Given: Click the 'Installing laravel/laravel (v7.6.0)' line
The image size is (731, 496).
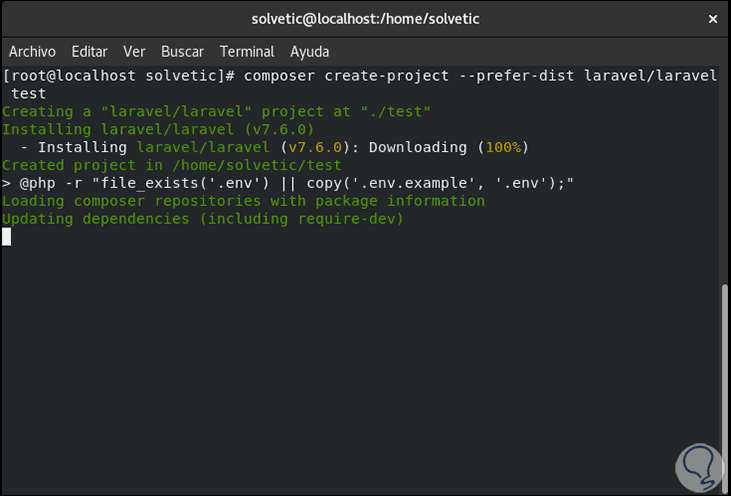Looking at the screenshot, I should [x=158, y=129].
